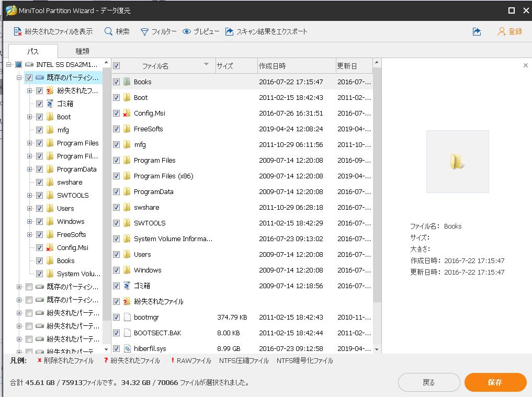Check the select-all checkbox in the column header
The image size is (532, 397).
point(116,65)
